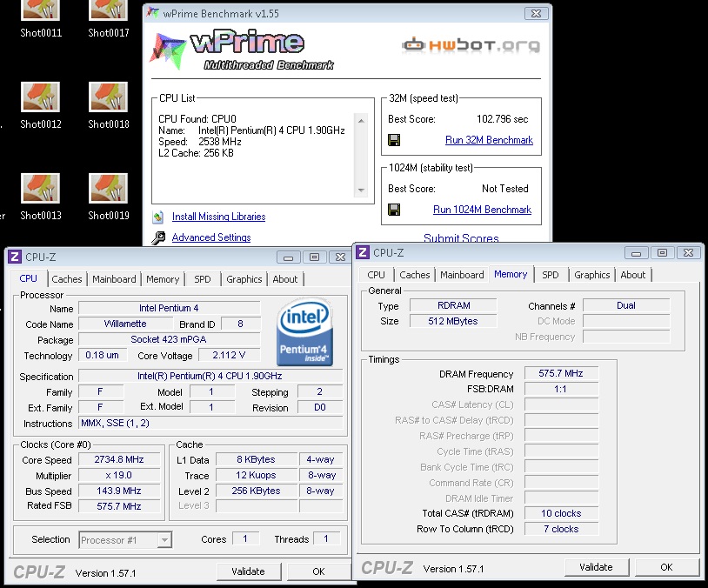Click the 32M Best Score 102.796 sec
Image resolution: width=708 pixels, height=588 pixels.
(x=502, y=119)
